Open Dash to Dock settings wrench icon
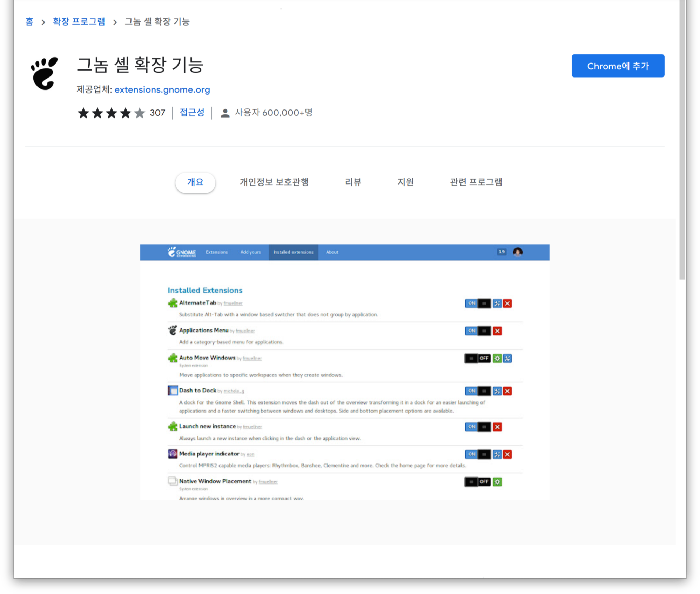 click(497, 391)
